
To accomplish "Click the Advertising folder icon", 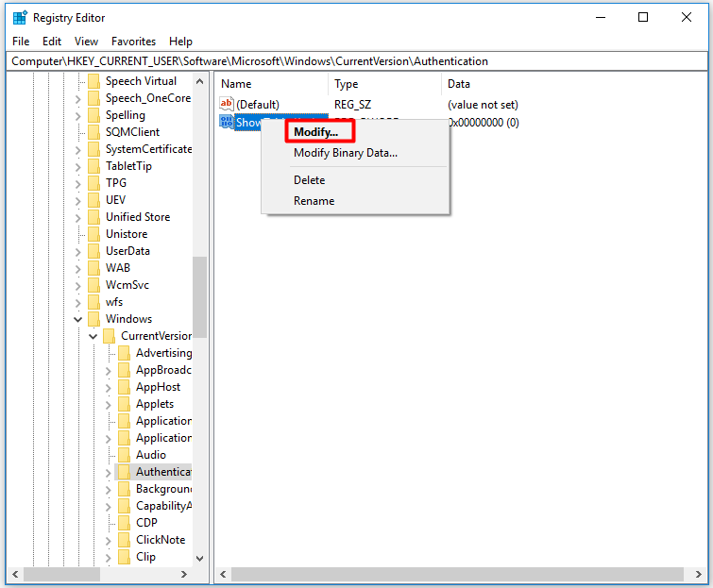I will 124,353.
